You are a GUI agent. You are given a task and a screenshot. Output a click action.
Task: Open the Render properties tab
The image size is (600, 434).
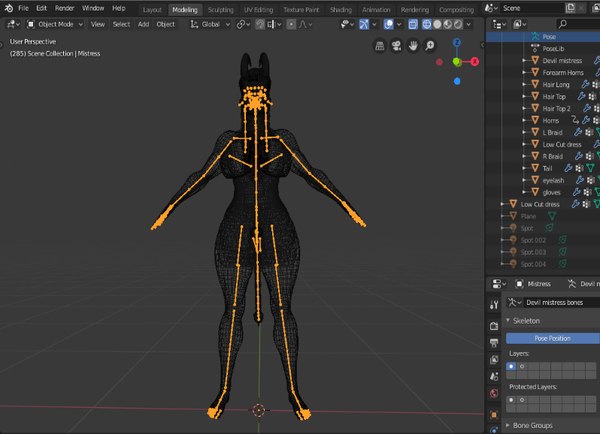click(494, 326)
